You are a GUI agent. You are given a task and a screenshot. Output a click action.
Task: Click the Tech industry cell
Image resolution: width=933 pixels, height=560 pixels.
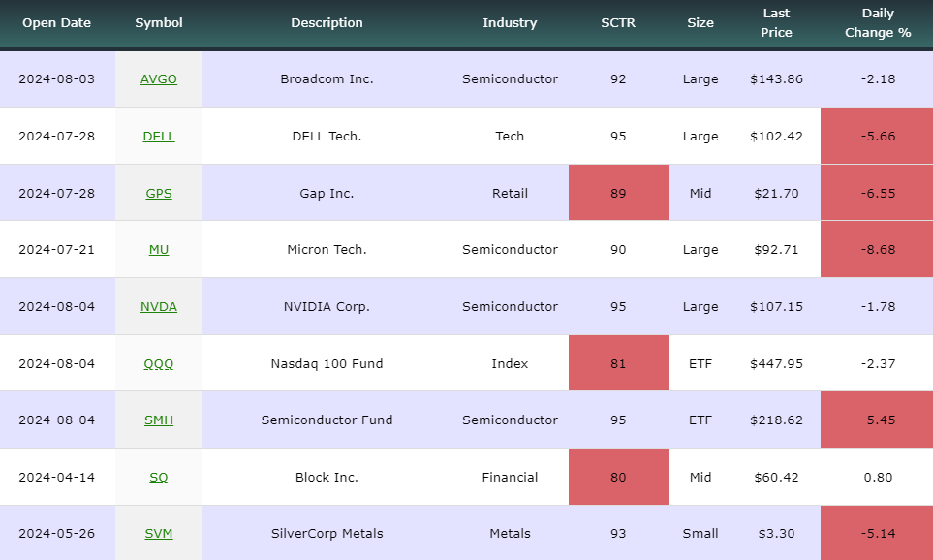pos(510,137)
